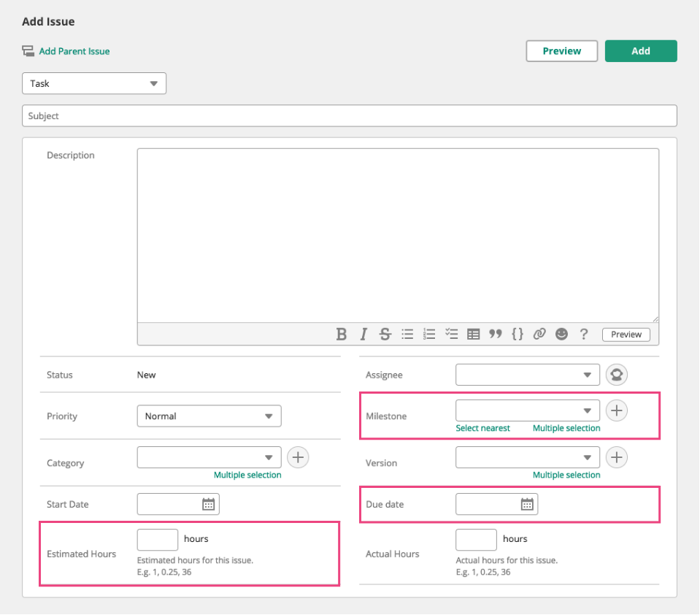700x615 pixels.
Task: Open the Priority Normal dropdown
Action: (x=209, y=416)
